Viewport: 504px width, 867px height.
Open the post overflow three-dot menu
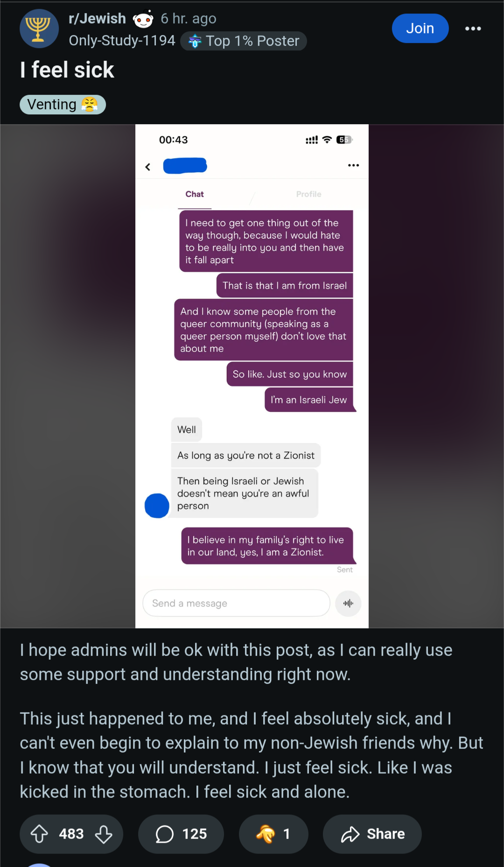pos(473,28)
